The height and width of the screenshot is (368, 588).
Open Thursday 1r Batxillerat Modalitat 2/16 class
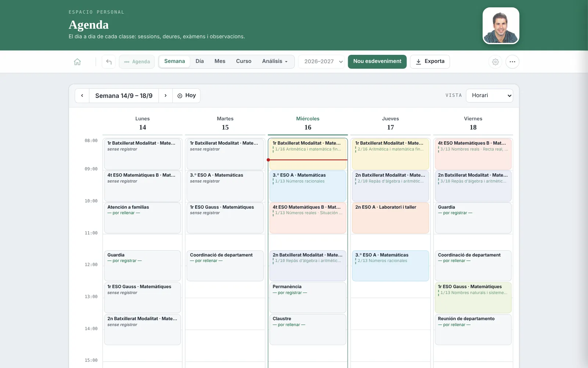tap(391, 154)
